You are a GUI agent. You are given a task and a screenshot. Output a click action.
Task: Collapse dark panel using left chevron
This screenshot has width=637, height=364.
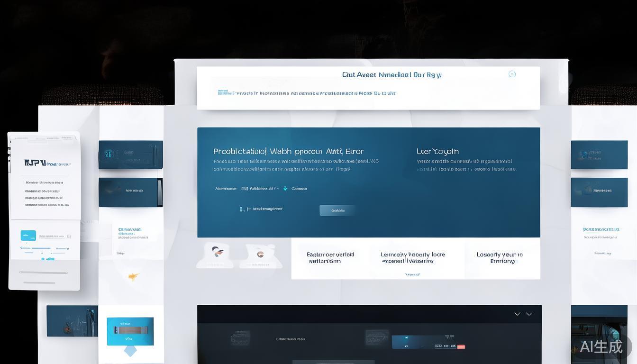[517, 314]
